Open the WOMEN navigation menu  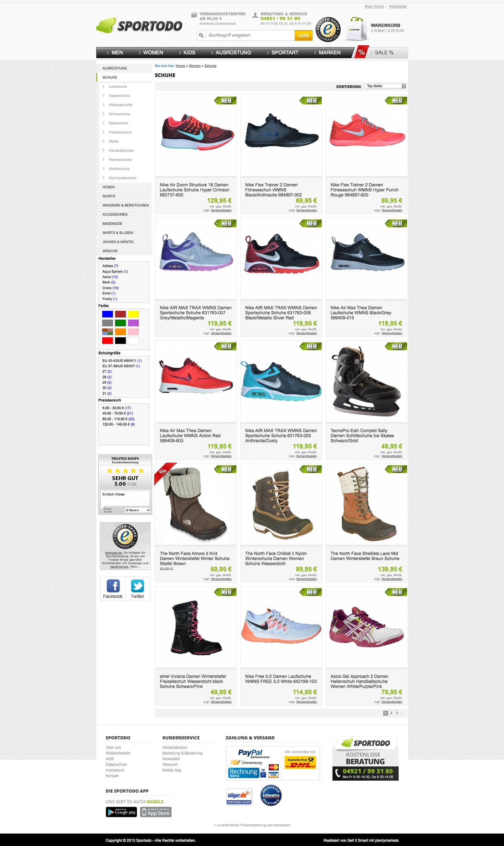153,52
